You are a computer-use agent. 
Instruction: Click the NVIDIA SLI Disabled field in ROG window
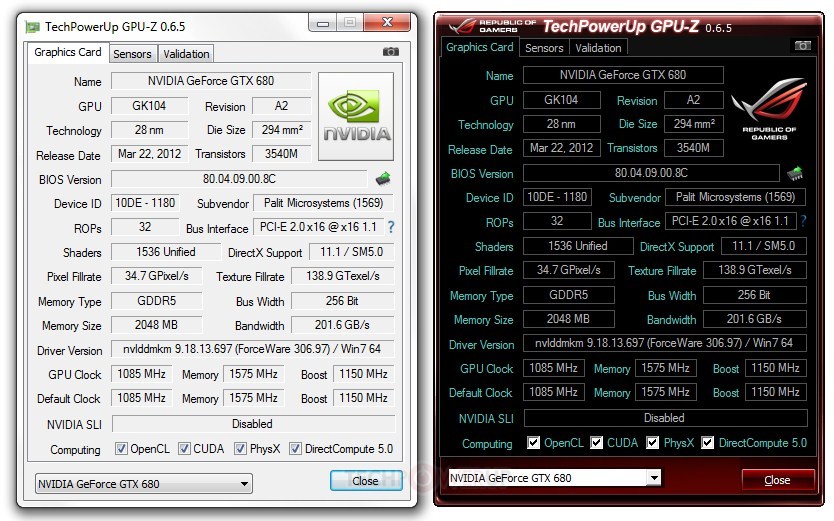coord(665,418)
